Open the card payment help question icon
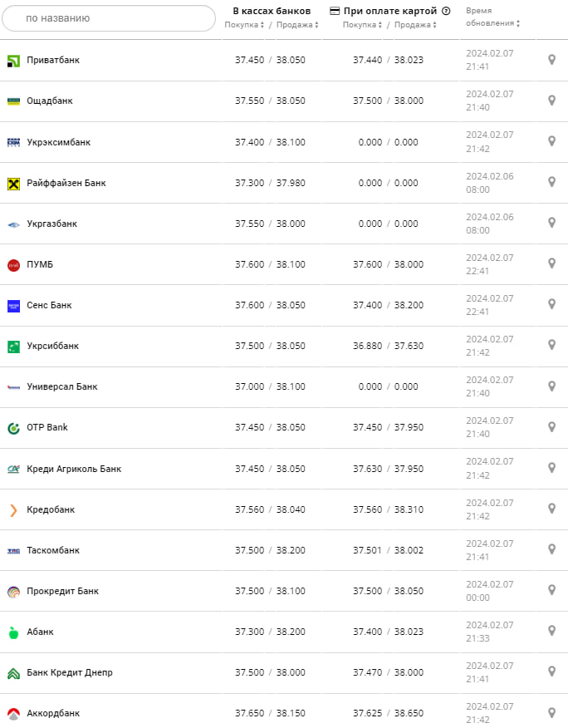 tap(446, 12)
